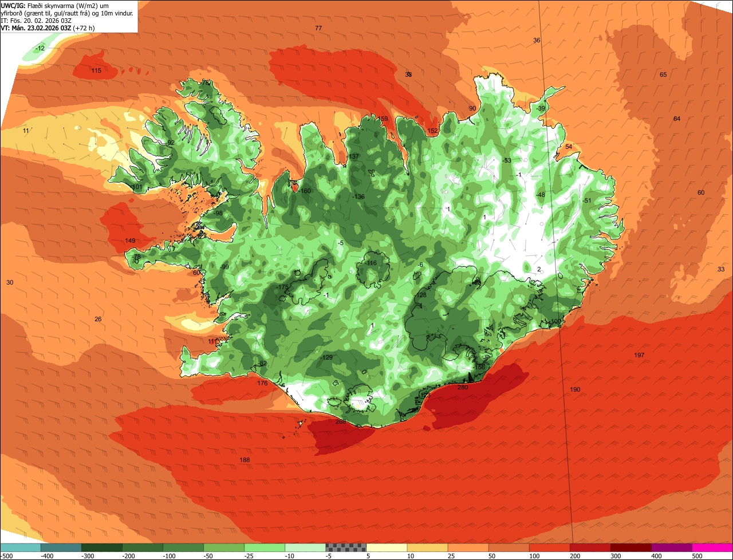Viewport: 733px width, 560px height.
Task: Click the value 33 at the right edge
Action: point(721,270)
